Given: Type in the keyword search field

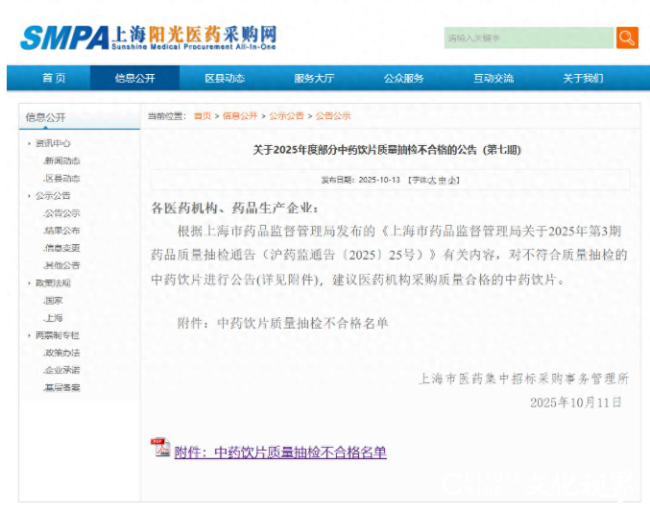Looking at the screenshot, I should (x=528, y=38).
